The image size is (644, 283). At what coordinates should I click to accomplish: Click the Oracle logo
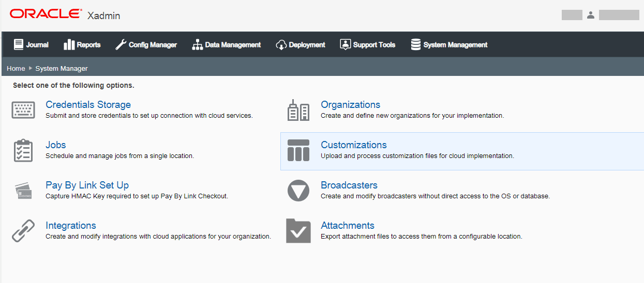(46, 14)
